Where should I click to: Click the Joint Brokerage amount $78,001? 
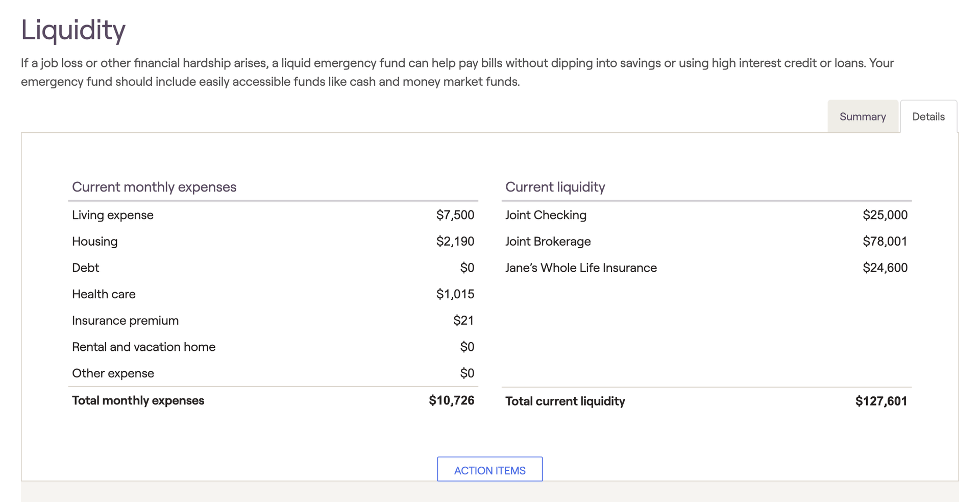click(885, 242)
